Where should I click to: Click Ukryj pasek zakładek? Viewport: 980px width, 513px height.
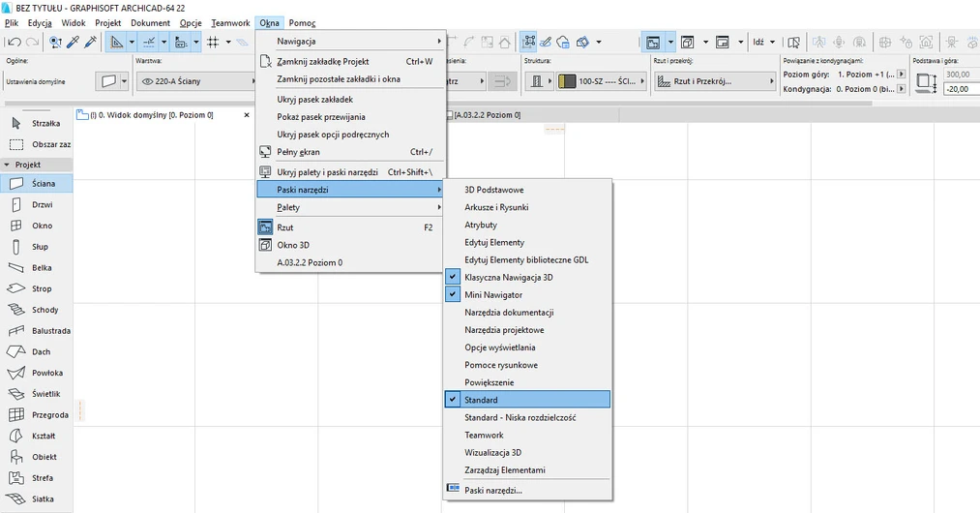pos(350,100)
